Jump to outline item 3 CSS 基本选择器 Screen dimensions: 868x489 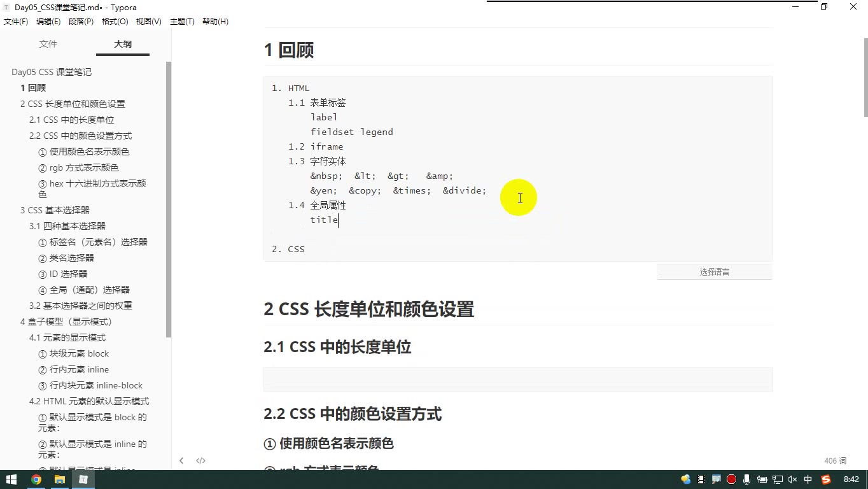(55, 210)
